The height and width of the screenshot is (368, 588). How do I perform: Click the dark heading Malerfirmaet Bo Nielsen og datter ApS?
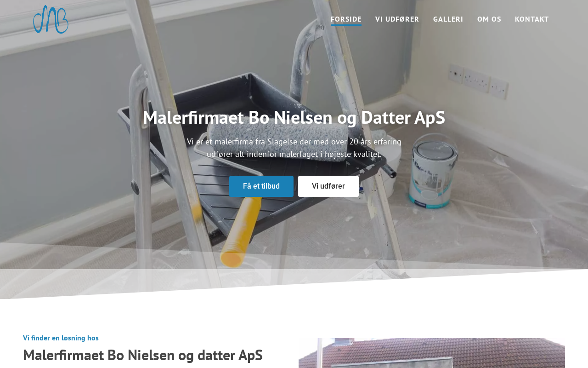coord(143,355)
